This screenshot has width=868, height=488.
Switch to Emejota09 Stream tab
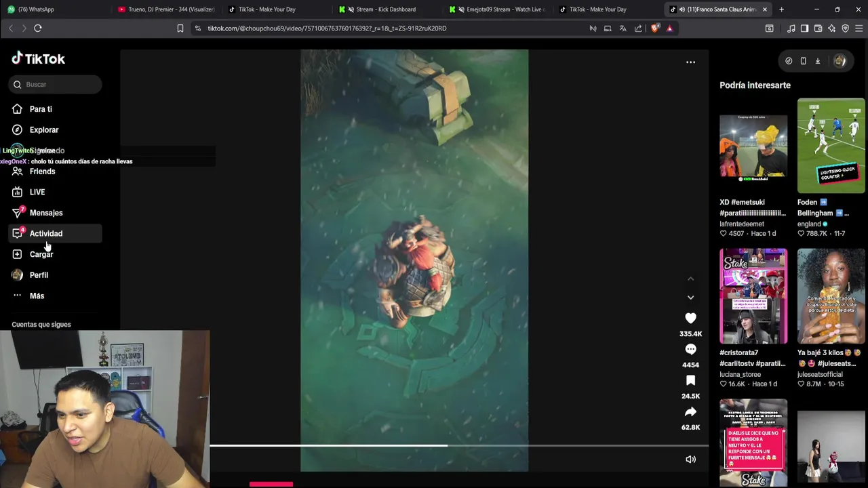(x=496, y=9)
